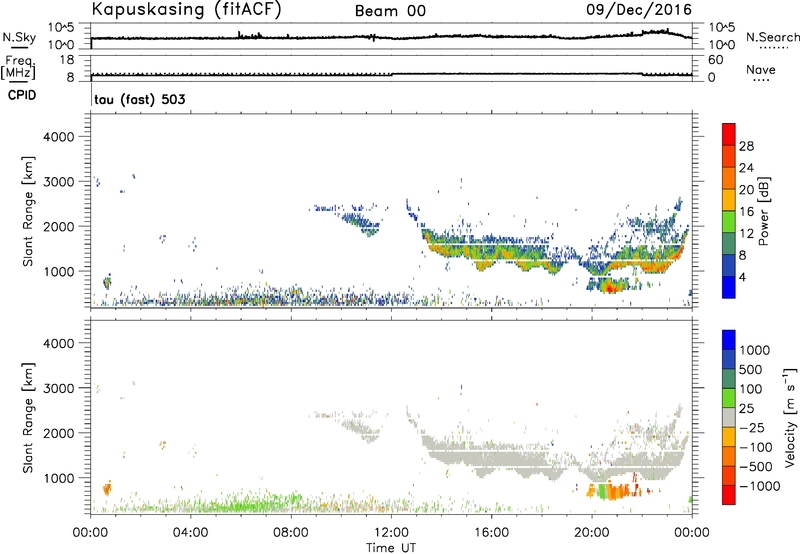
Task: Click the 'N.Sky' legend label
Action: coord(19,37)
